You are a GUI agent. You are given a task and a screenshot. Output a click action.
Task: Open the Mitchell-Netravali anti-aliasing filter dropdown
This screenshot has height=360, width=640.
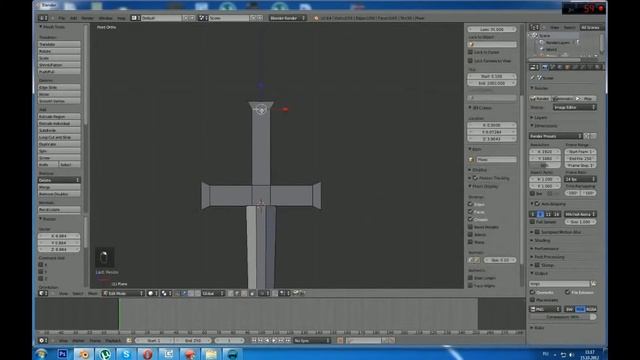580,214
